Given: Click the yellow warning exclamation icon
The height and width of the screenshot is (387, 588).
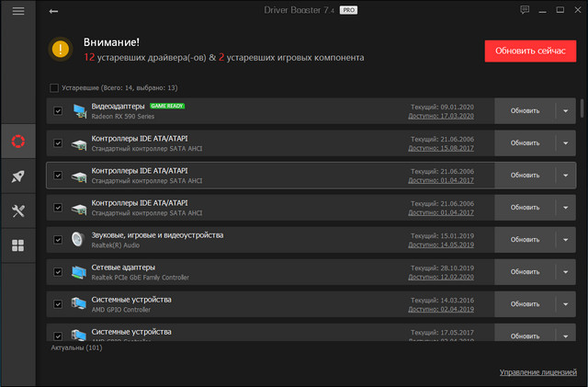Looking at the screenshot, I should [x=61, y=49].
